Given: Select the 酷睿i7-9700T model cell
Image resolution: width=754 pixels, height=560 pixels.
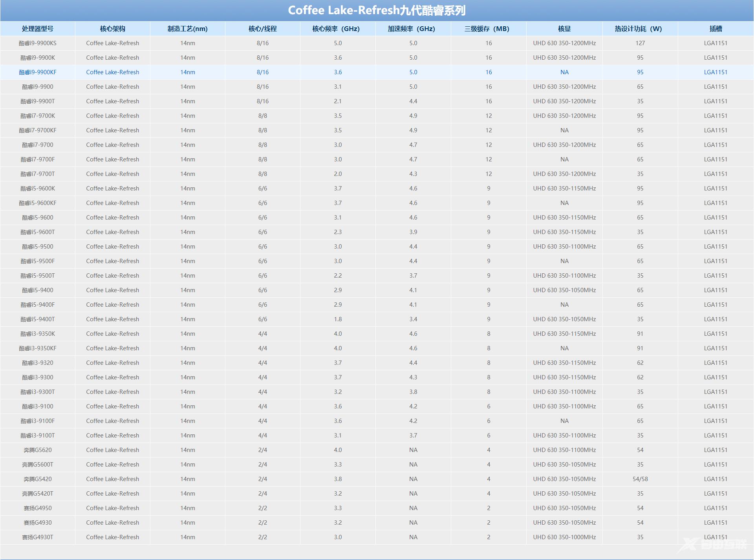Looking at the screenshot, I should pyautogui.click(x=38, y=174).
